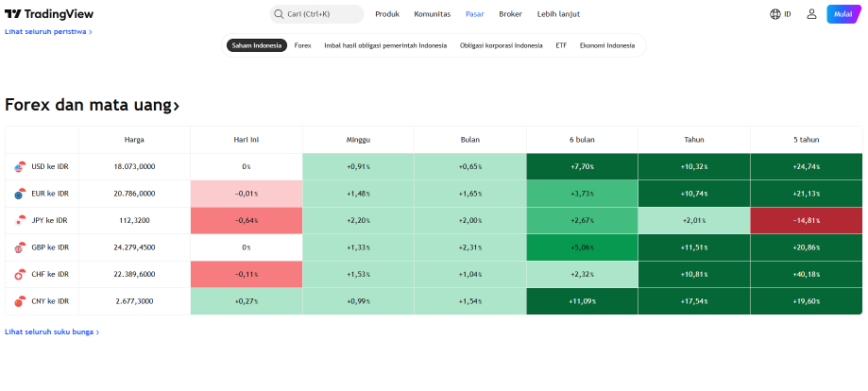Image resolution: width=868 pixels, height=391 pixels.
Task: Focus the Cari search field
Action: pos(316,14)
